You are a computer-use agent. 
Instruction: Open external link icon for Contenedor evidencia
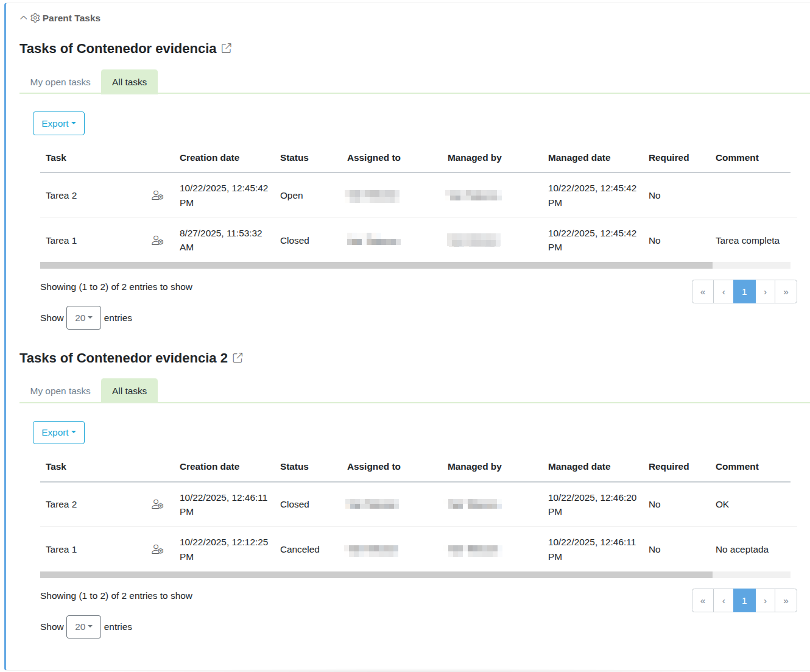pyautogui.click(x=227, y=48)
